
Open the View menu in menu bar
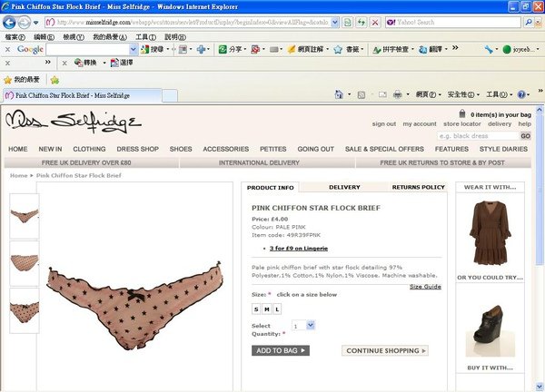click(x=74, y=37)
